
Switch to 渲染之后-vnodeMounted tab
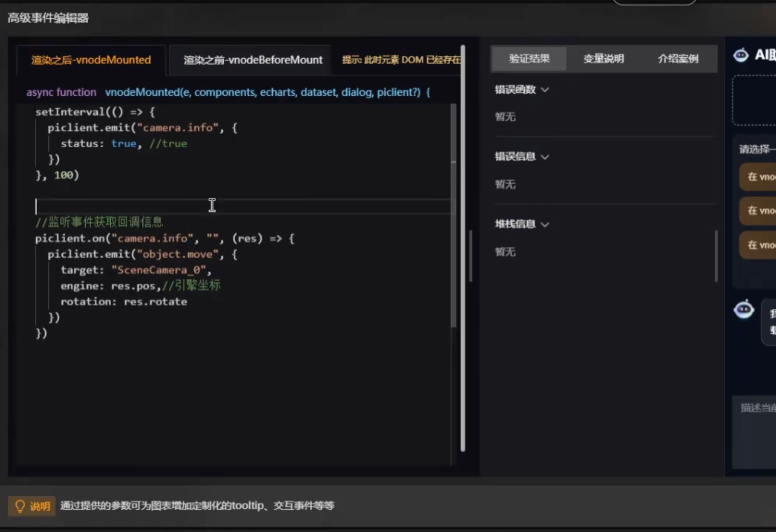[91, 60]
